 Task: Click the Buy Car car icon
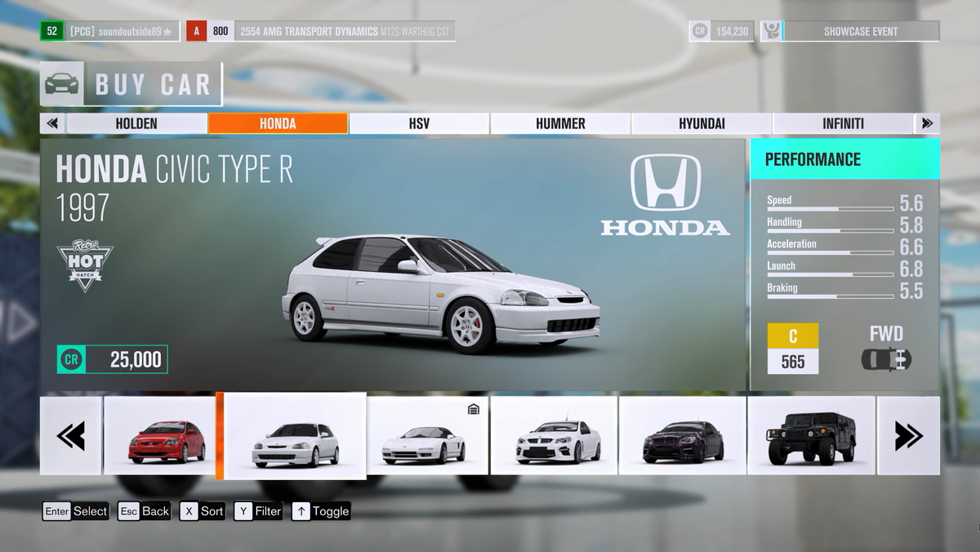point(63,82)
